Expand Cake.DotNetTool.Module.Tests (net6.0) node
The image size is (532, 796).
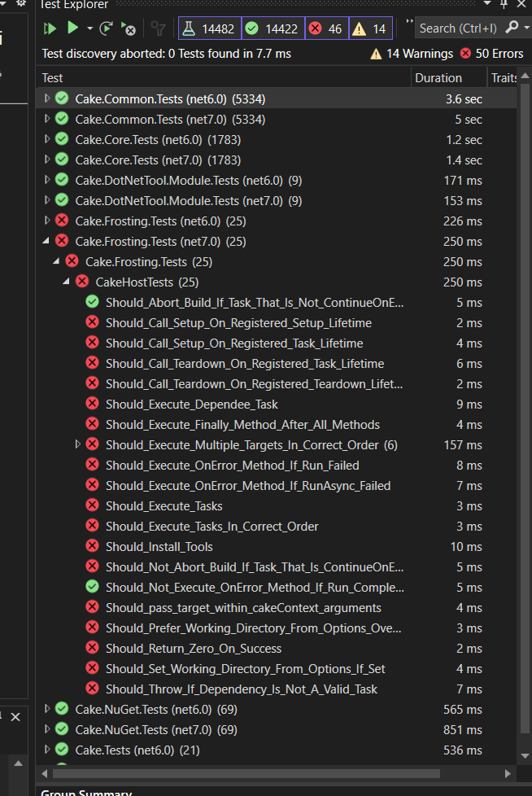coord(46,180)
